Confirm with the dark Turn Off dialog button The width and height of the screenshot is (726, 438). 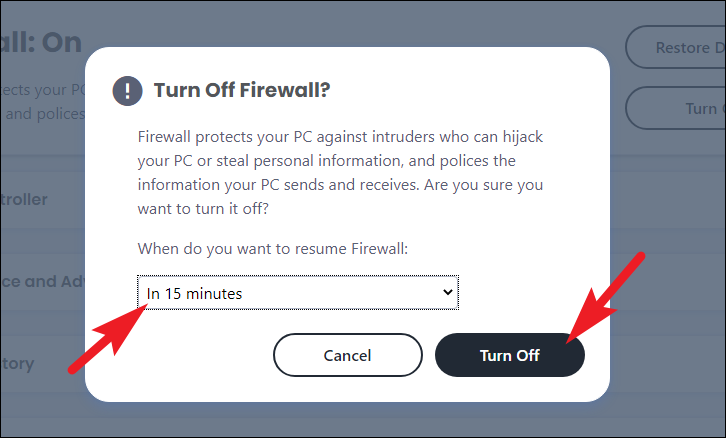point(509,355)
